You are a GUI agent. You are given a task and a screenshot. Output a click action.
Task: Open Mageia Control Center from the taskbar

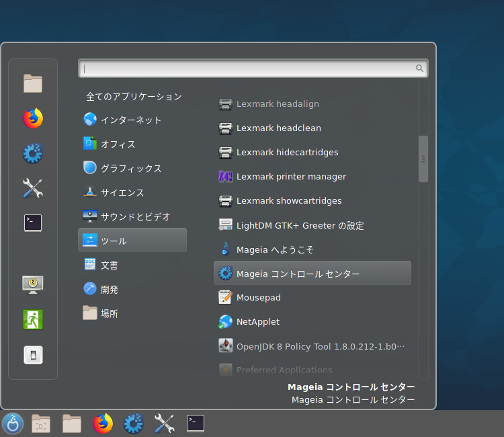click(134, 424)
